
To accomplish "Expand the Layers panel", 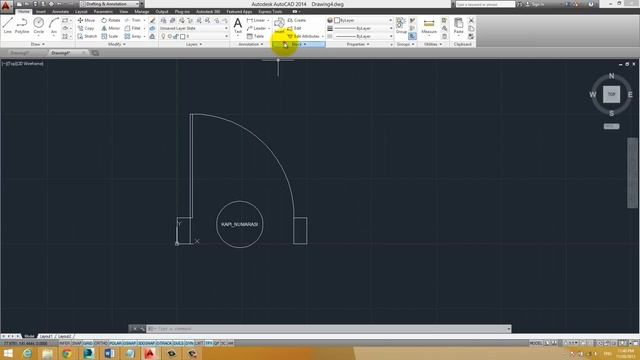I will [x=193, y=44].
